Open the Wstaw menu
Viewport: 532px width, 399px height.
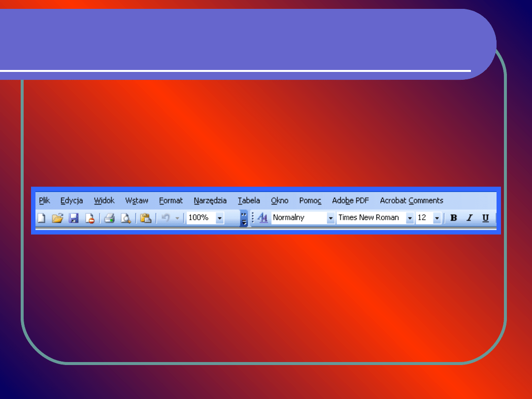(137, 200)
